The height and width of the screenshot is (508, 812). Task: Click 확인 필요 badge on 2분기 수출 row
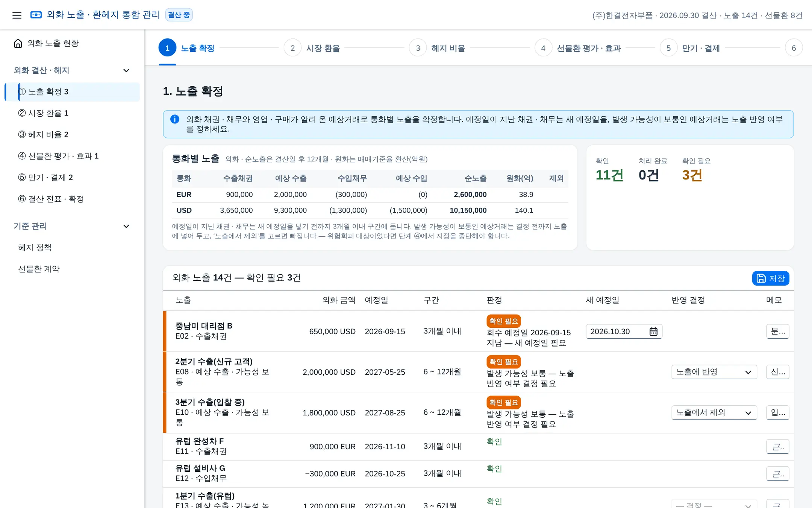[x=503, y=362]
